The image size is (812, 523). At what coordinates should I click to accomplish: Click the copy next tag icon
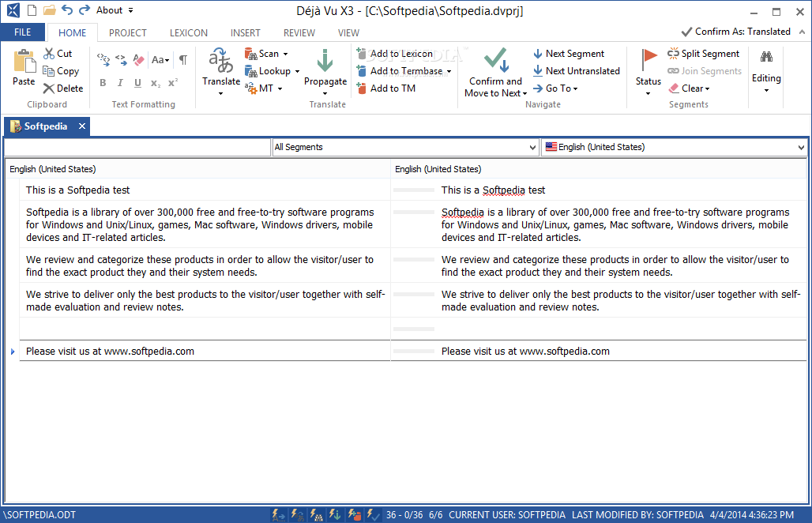[121, 59]
